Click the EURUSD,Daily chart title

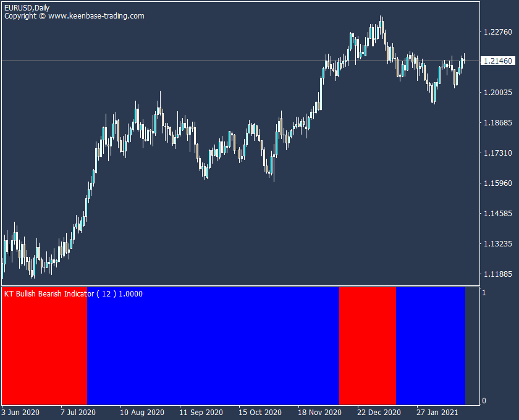(27, 7)
